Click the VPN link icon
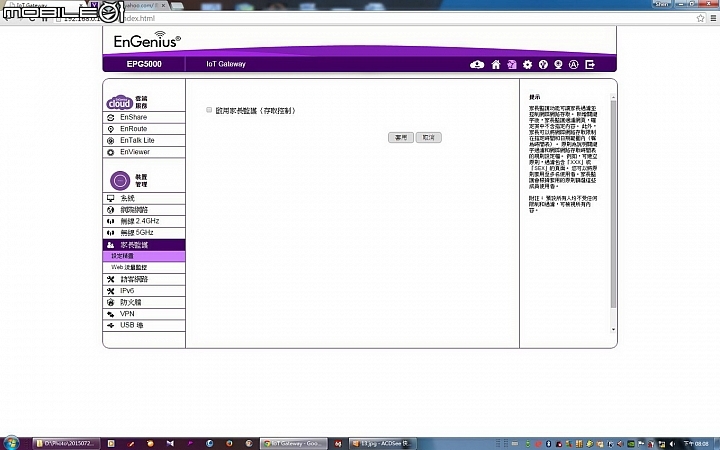 (x=110, y=314)
